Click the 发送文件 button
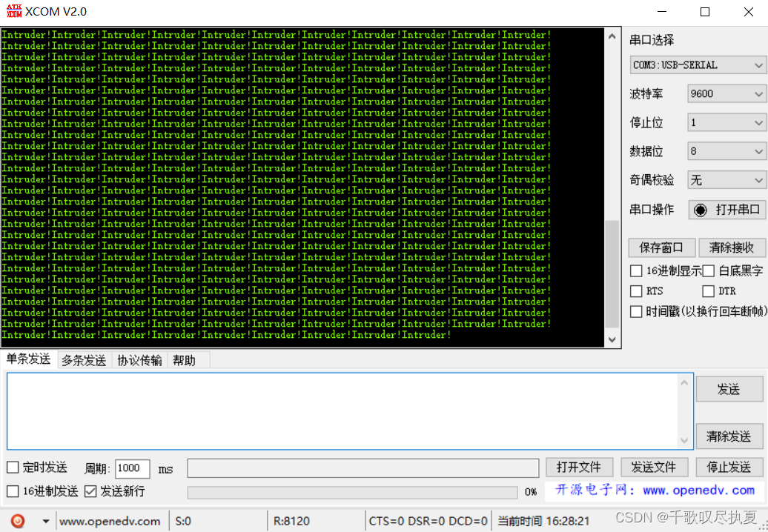This screenshot has height=532, width=768. point(654,468)
